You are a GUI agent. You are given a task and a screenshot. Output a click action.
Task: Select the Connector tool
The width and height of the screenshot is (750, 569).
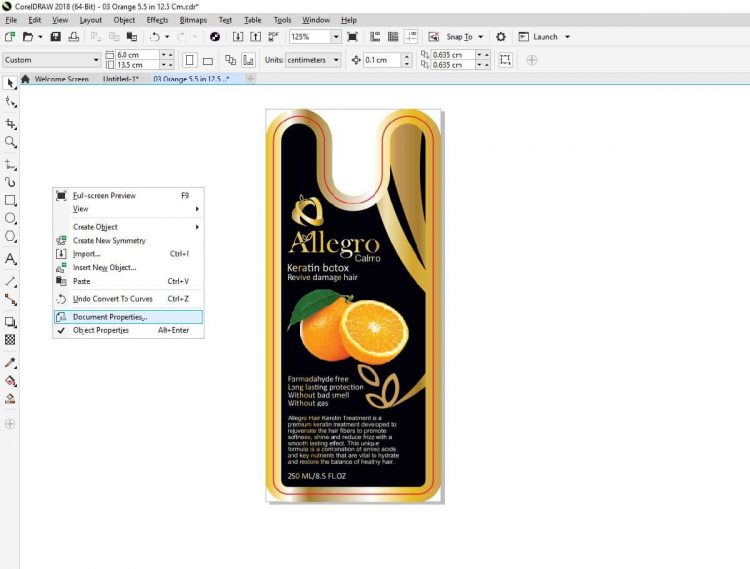coord(10,300)
